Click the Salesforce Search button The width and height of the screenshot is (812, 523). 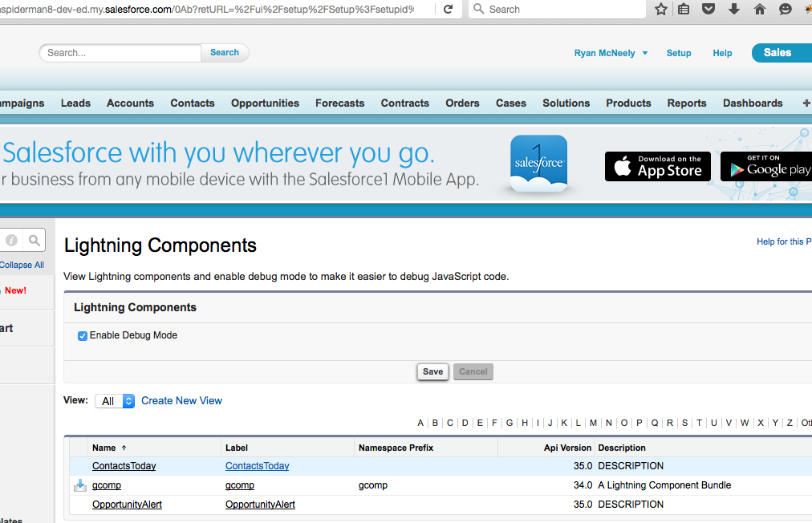coord(224,53)
